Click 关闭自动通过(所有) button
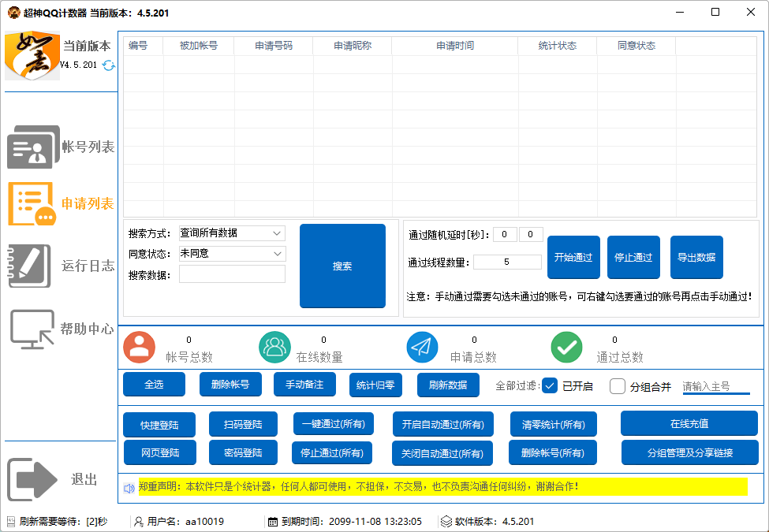769x532 pixels. point(442,454)
